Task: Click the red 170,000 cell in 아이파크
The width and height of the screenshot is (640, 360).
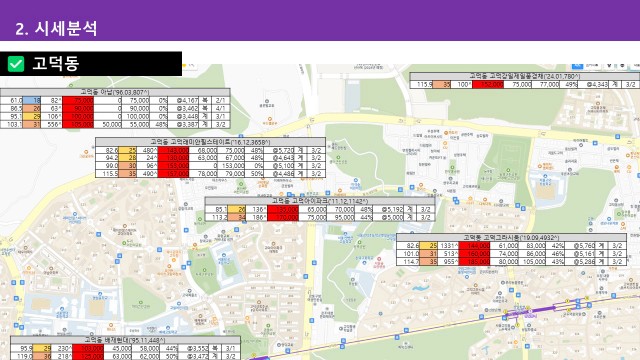Action: [x=283, y=218]
